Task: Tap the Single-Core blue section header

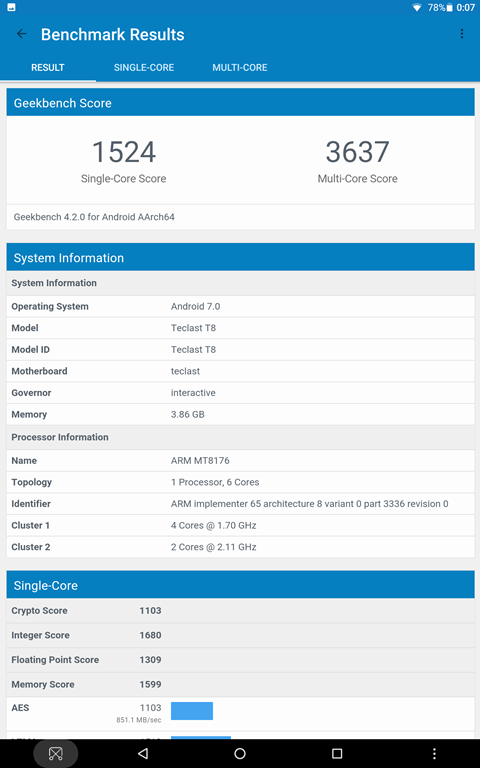Action: (x=240, y=585)
